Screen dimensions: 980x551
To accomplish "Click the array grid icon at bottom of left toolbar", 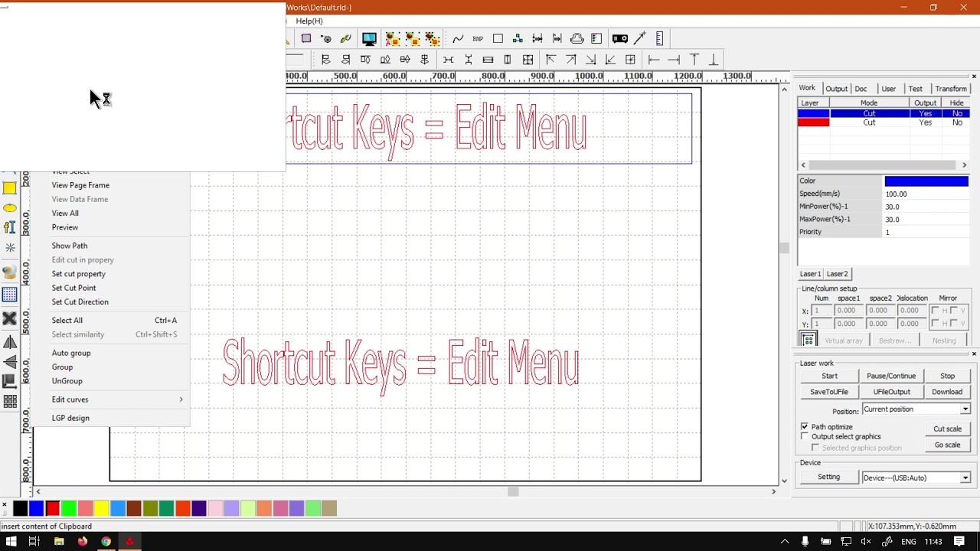I will point(10,401).
